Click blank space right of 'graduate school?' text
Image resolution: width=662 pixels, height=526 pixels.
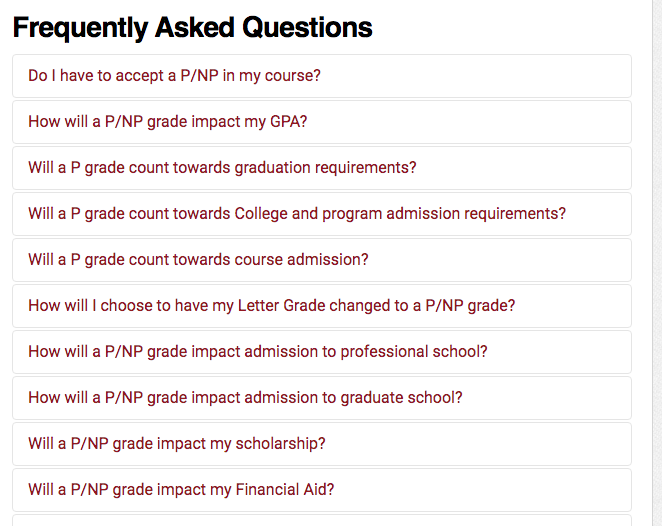pyautogui.click(x=547, y=398)
